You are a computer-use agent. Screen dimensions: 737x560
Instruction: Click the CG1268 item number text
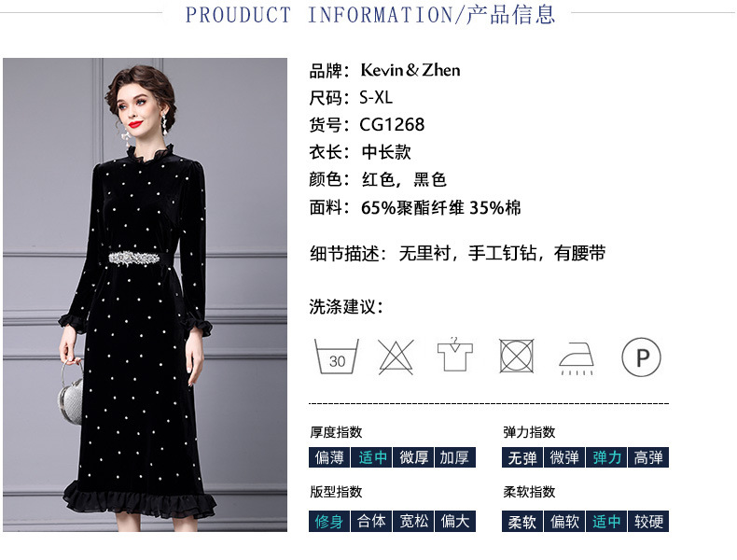[x=392, y=125]
